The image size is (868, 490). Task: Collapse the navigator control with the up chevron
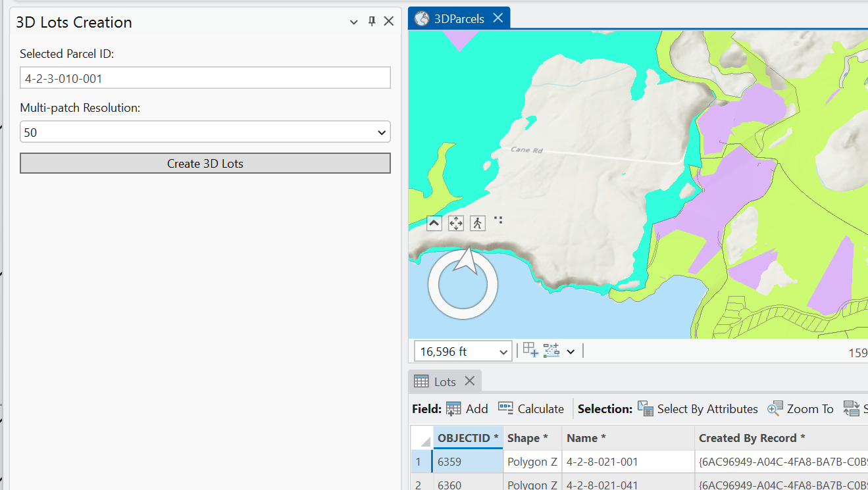[x=434, y=224]
